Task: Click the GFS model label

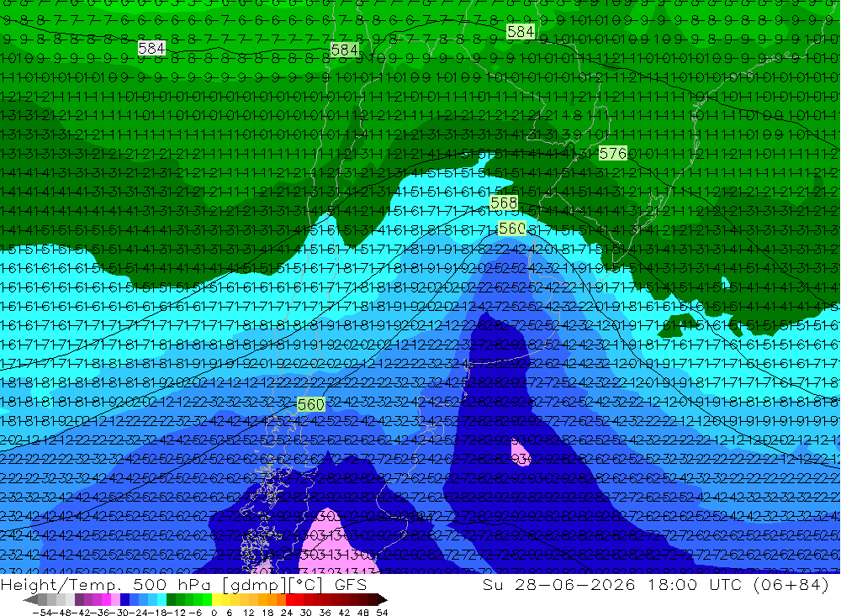Action: pyautogui.click(x=351, y=585)
